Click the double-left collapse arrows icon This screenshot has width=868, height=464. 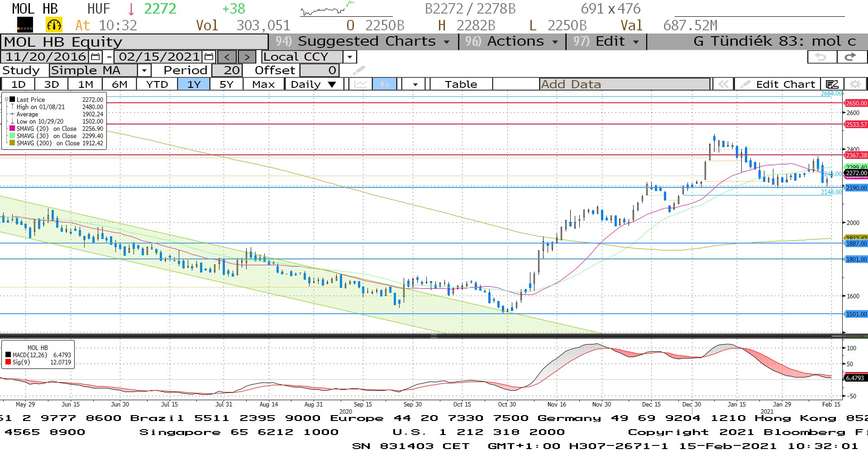tap(723, 84)
